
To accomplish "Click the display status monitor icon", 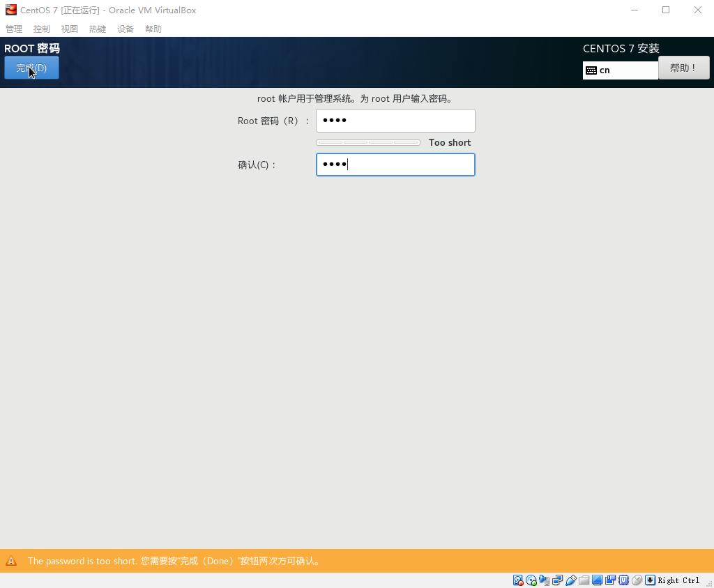I will (x=597, y=580).
